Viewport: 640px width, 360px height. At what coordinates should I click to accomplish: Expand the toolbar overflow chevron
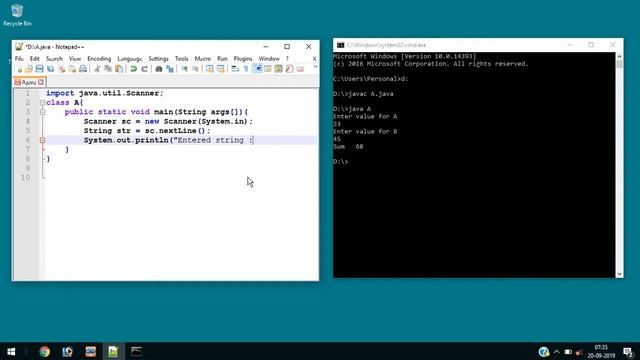[315, 67]
